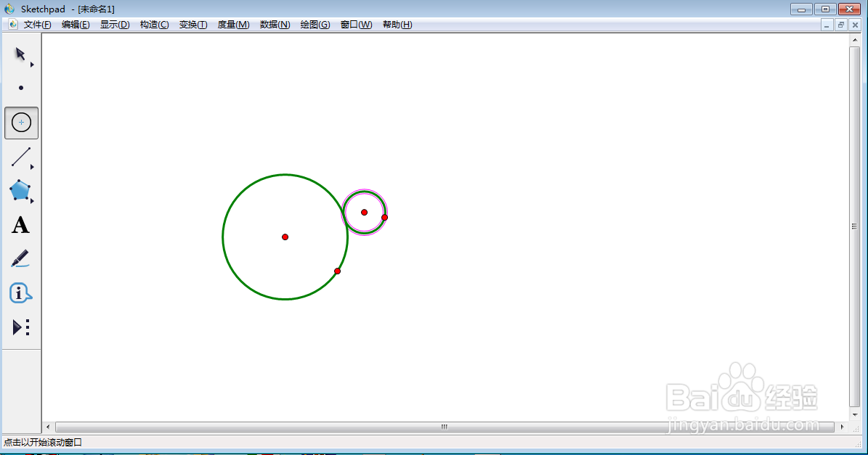Select the Arrow selection tool
Screen dimensions: 868x455
click(20, 54)
